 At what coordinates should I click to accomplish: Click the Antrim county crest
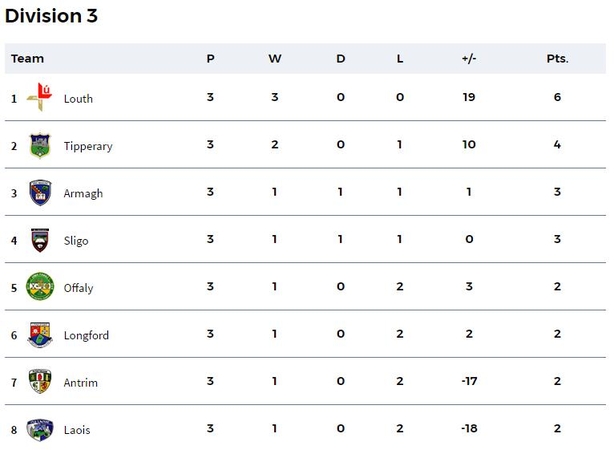[40, 381]
